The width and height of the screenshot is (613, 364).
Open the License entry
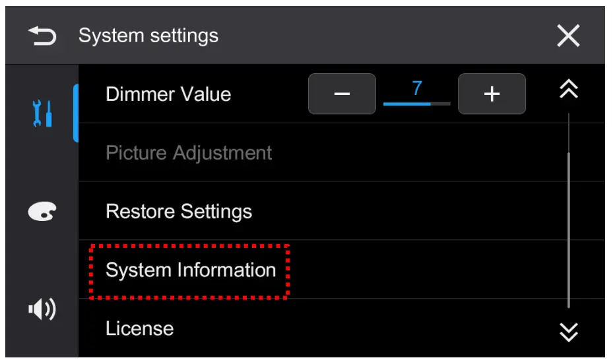140,328
